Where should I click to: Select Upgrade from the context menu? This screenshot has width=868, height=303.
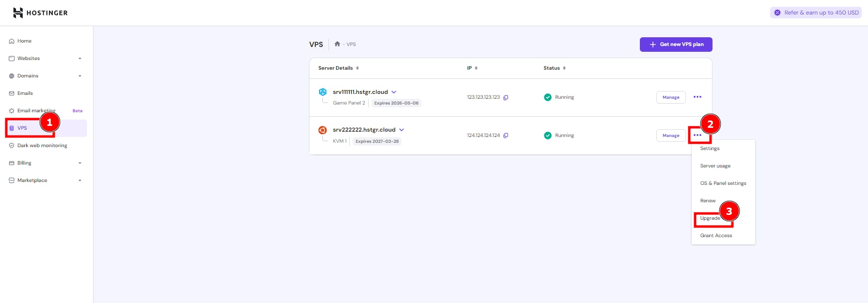click(x=710, y=218)
